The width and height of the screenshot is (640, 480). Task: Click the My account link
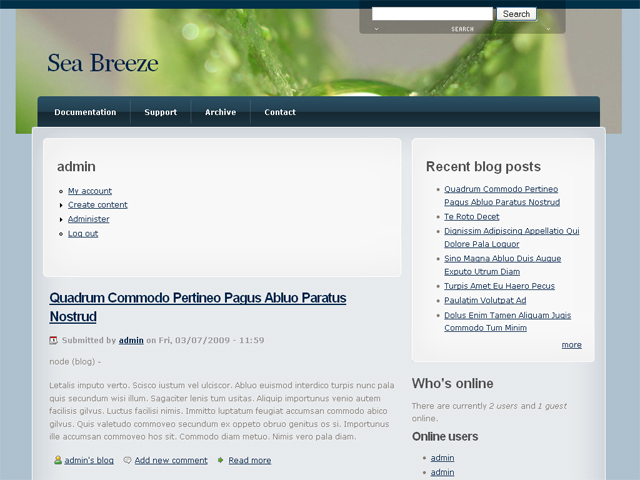click(x=90, y=191)
